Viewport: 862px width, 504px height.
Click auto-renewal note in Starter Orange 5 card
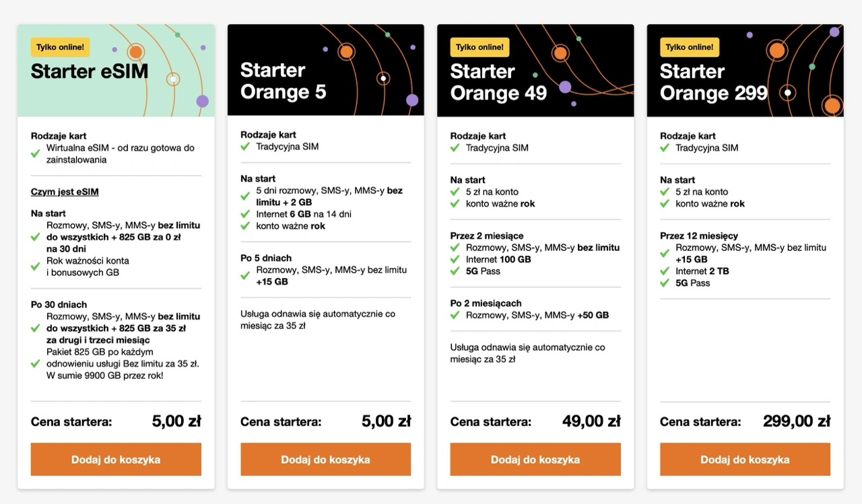(318, 320)
